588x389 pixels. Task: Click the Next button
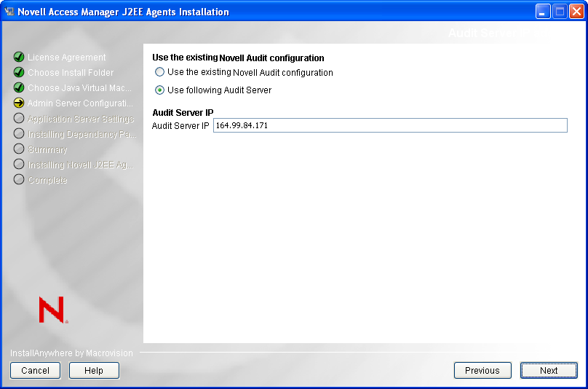549,371
